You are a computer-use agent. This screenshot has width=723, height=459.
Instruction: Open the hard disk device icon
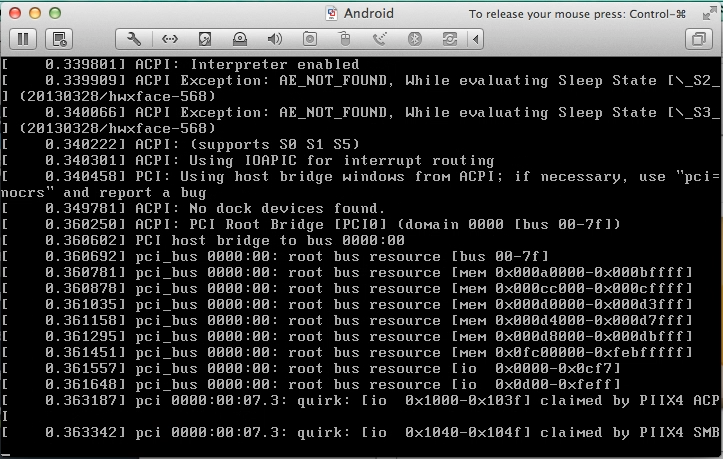205,39
